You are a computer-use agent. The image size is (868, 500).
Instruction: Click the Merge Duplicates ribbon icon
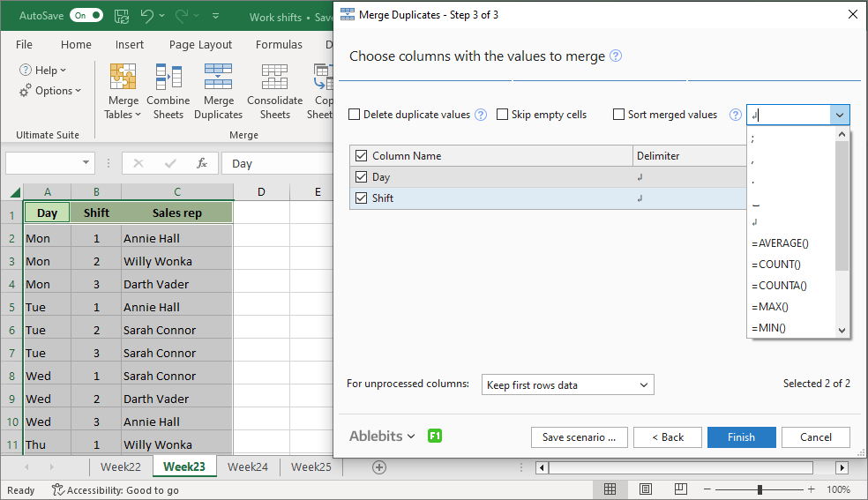218,77
